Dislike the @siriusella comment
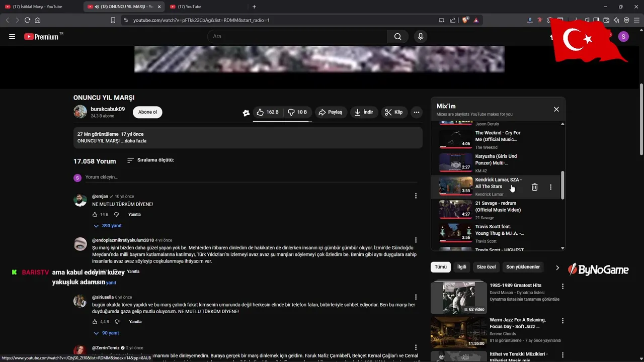 pyautogui.click(x=117, y=321)
